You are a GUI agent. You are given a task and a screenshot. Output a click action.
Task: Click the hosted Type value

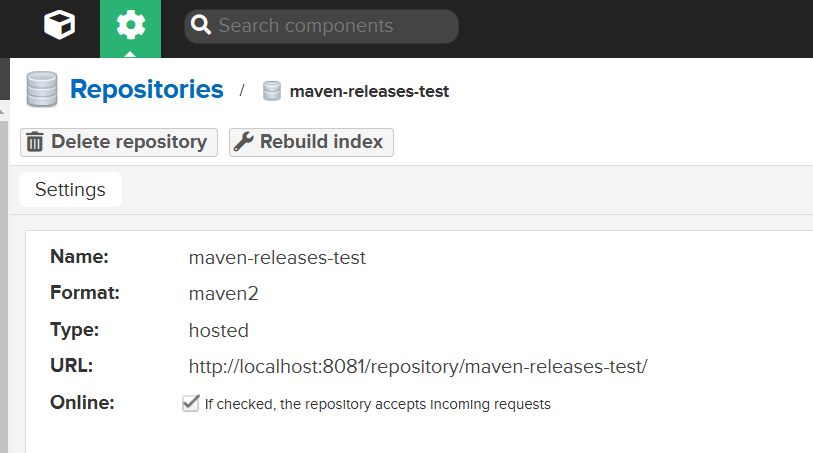pos(219,330)
